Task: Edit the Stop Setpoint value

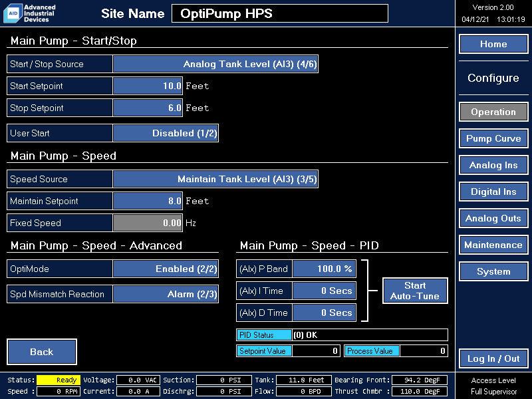Action: coord(148,108)
